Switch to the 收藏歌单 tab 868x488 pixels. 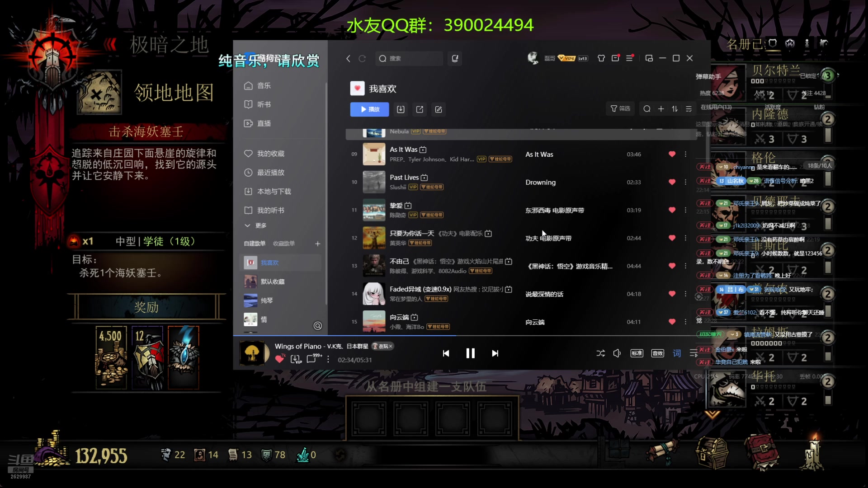(284, 244)
